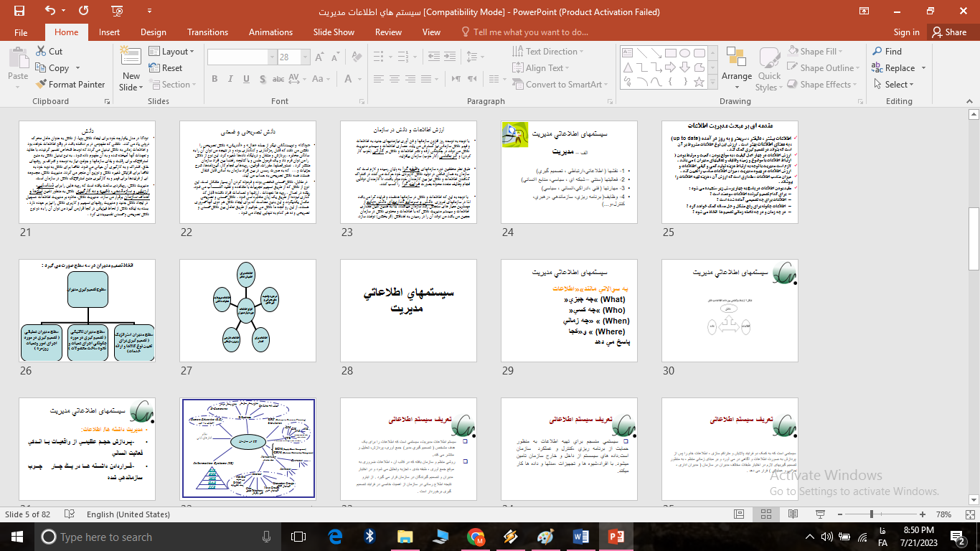This screenshot has height=551, width=980.
Task: Expand the Select dropdown in Editing
Action: pos(895,85)
